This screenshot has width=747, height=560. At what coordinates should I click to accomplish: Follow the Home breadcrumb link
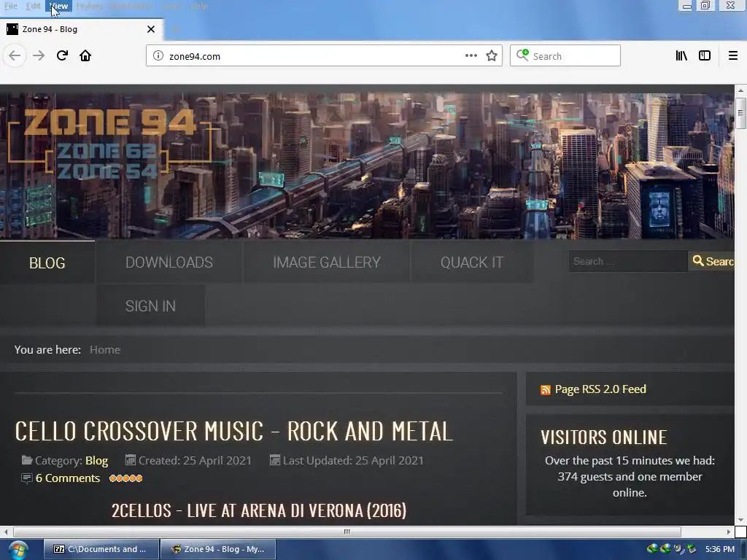[105, 349]
